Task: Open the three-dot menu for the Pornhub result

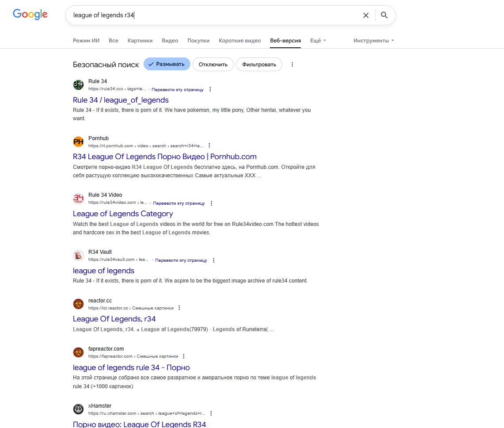Action: point(209,145)
